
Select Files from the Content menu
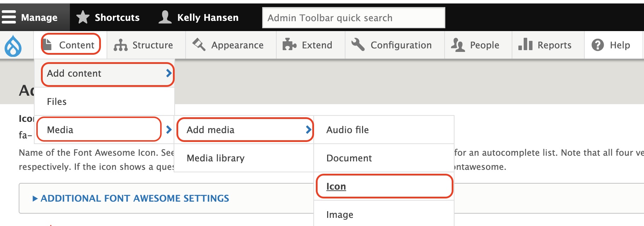pos(57,102)
